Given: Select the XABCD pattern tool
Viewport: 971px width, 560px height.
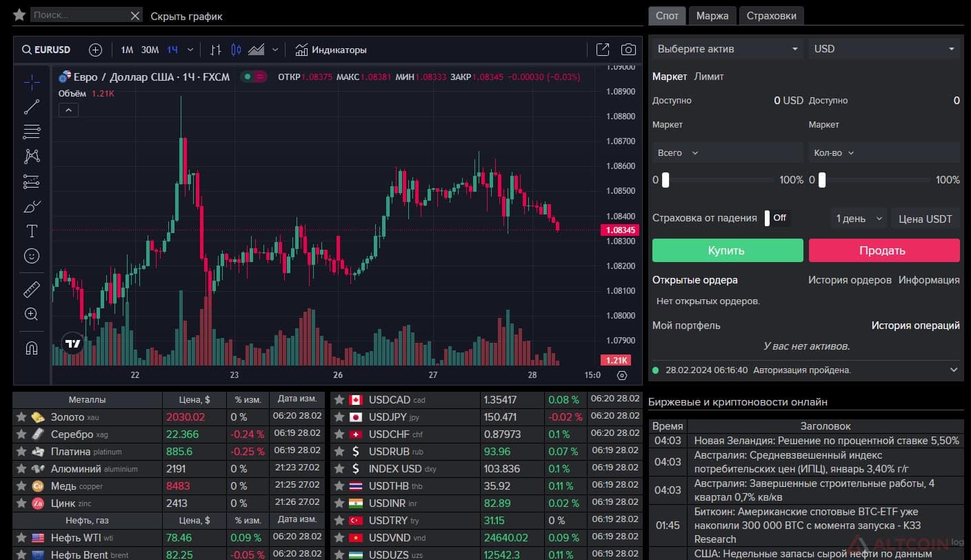Looking at the screenshot, I should tap(32, 157).
